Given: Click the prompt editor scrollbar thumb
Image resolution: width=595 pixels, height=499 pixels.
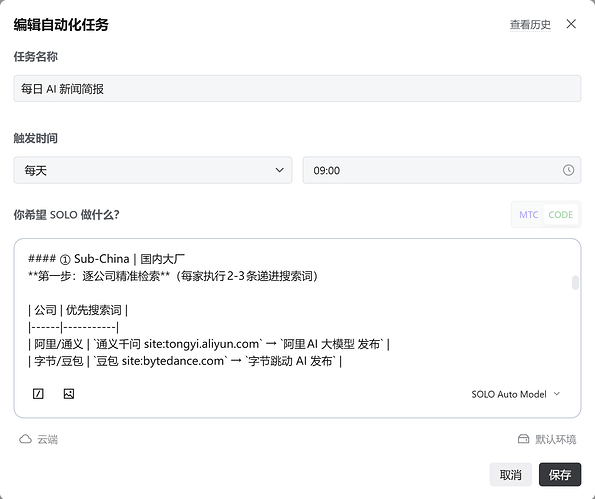Looking at the screenshot, I should tap(575, 283).
